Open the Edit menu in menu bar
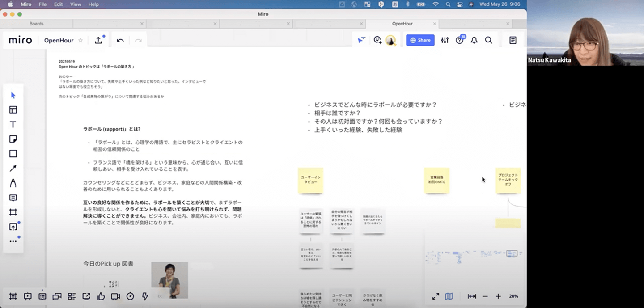This screenshot has width=644, height=308. click(58, 4)
